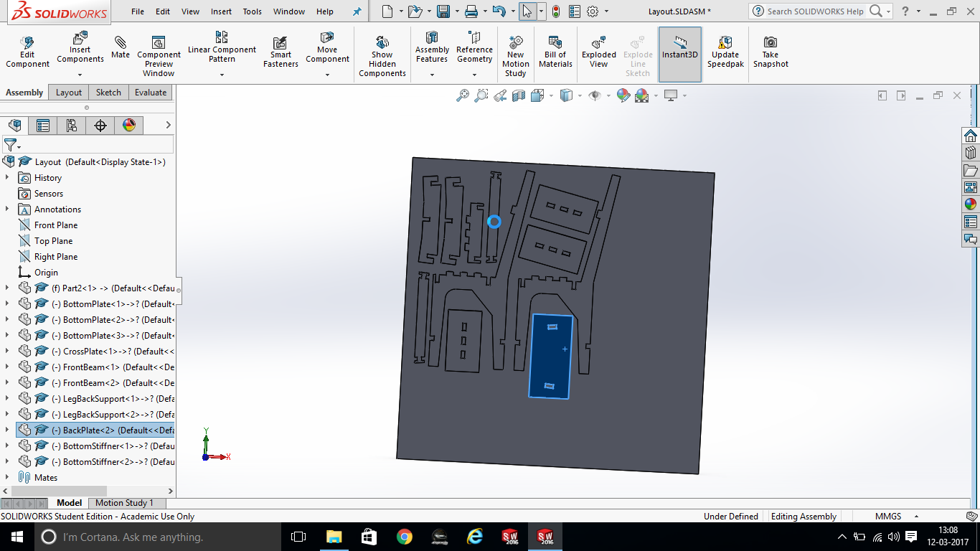Click the tree filter icon
980x551 pixels.
(11, 146)
